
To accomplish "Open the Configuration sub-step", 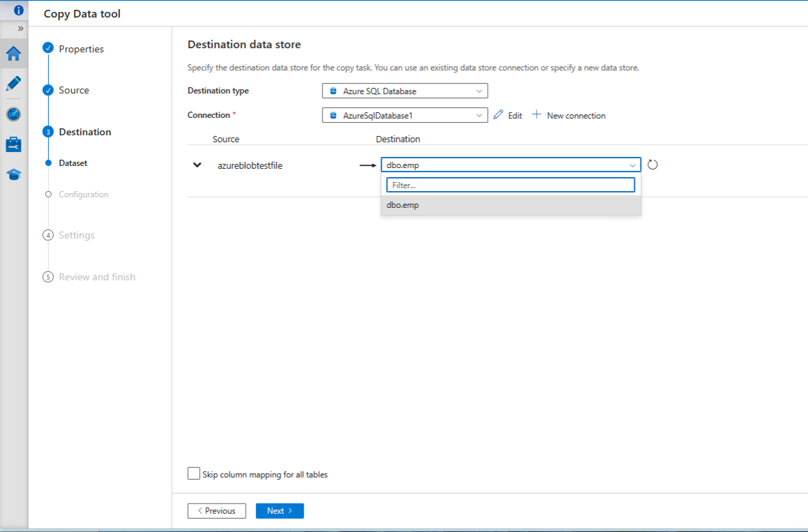I will click(84, 194).
